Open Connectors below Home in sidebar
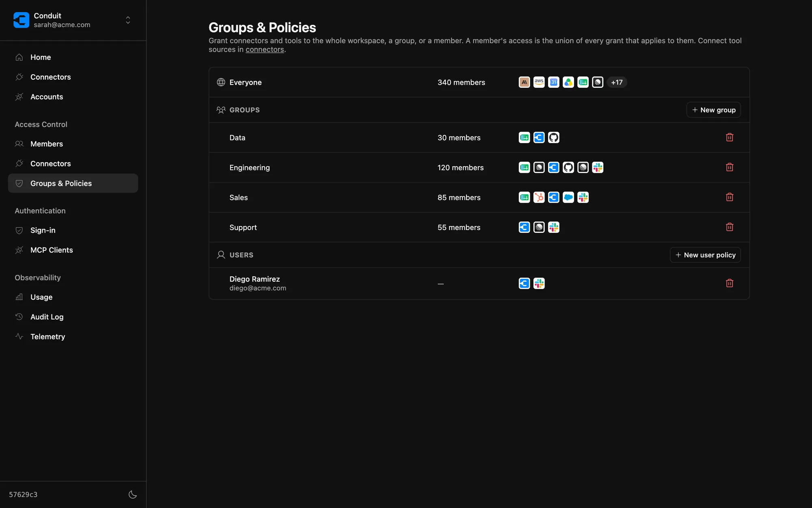This screenshot has width=812, height=508. [x=73, y=77]
